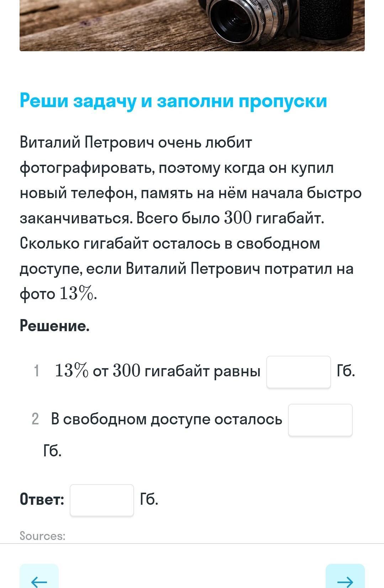Click the text 'В свободном доступе осталось'
The image size is (384, 588).
[166, 419]
